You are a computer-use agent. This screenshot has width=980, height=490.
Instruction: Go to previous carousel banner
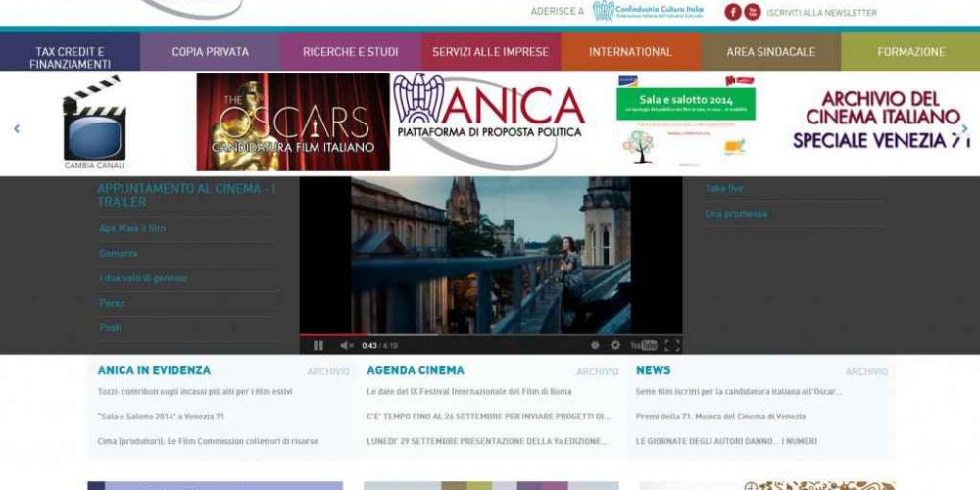tap(17, 128)
